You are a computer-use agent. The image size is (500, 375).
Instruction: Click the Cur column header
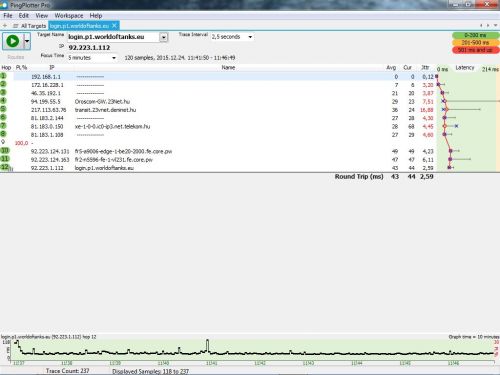pyautogui.click(x=407, y=68)
